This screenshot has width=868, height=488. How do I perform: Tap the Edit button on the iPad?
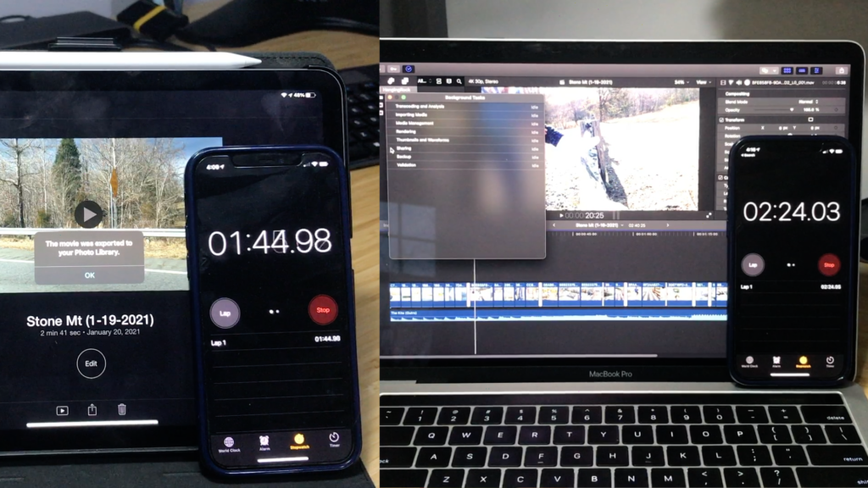[x=91, y=363]
